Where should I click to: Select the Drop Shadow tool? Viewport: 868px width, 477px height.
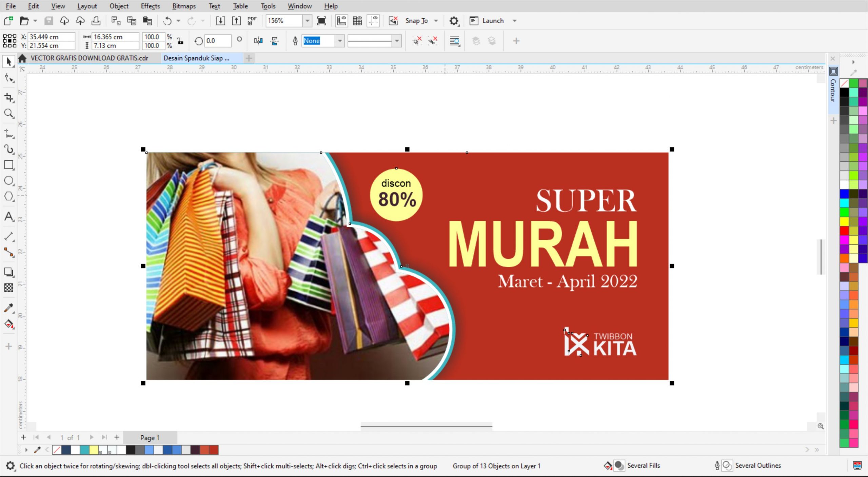(9, 272)
